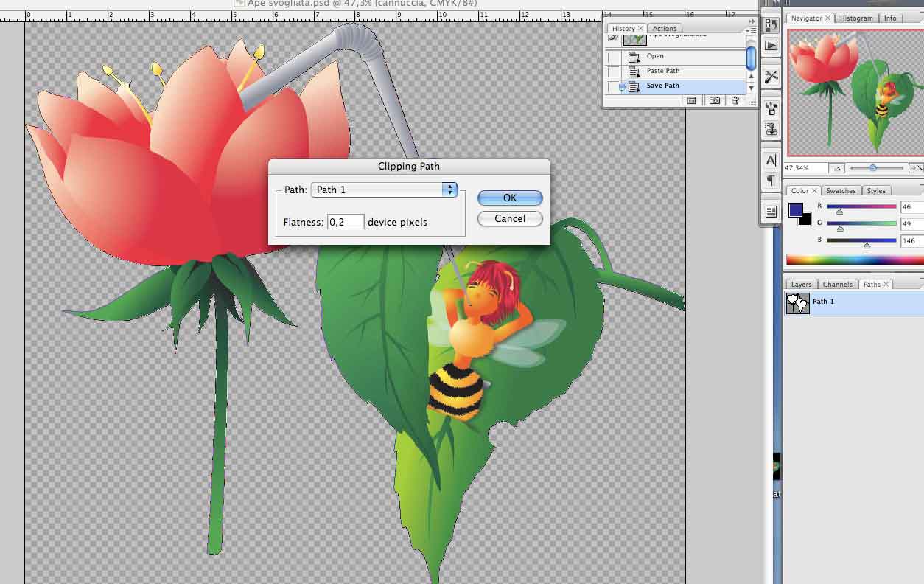
Task: Click Cancel in Clipping Path dialog
Action: point(510,218)
